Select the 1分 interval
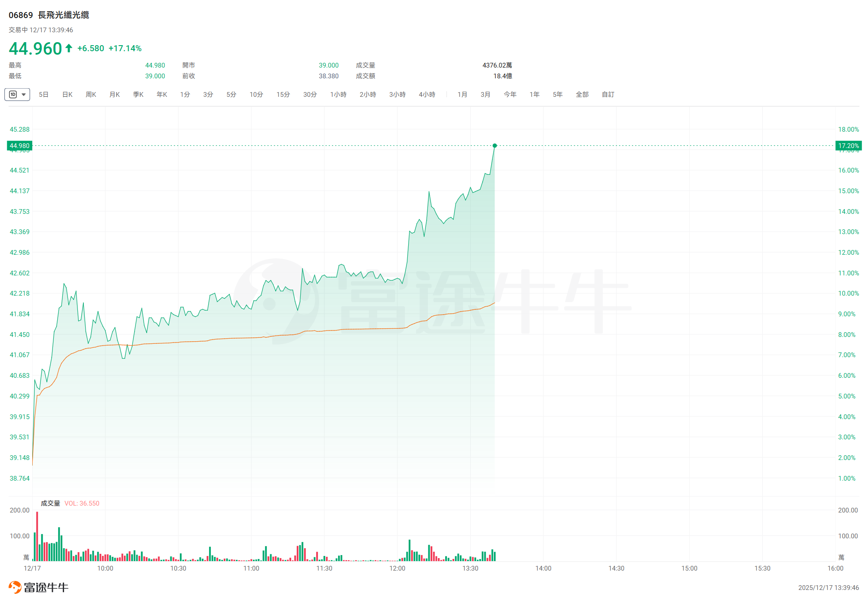 (185, 94)
